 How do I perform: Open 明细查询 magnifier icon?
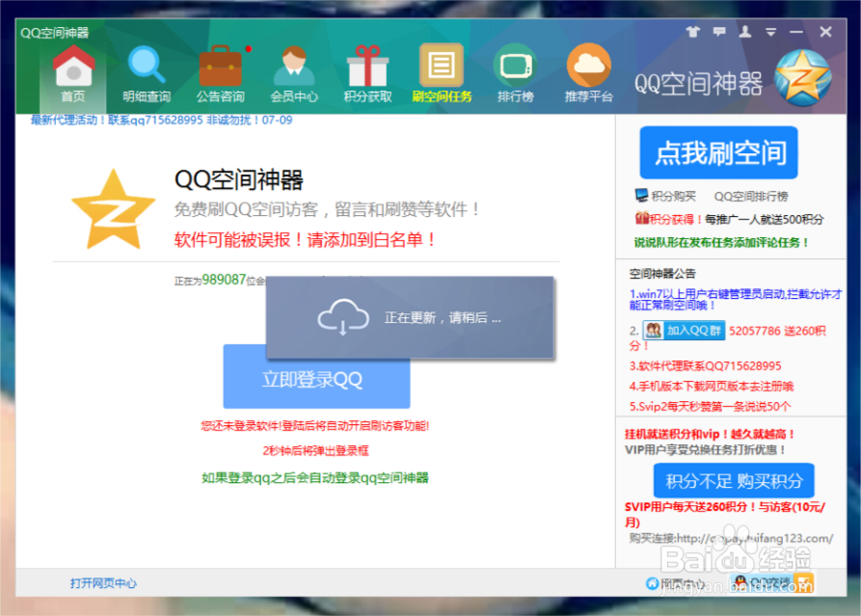point(147,74)
